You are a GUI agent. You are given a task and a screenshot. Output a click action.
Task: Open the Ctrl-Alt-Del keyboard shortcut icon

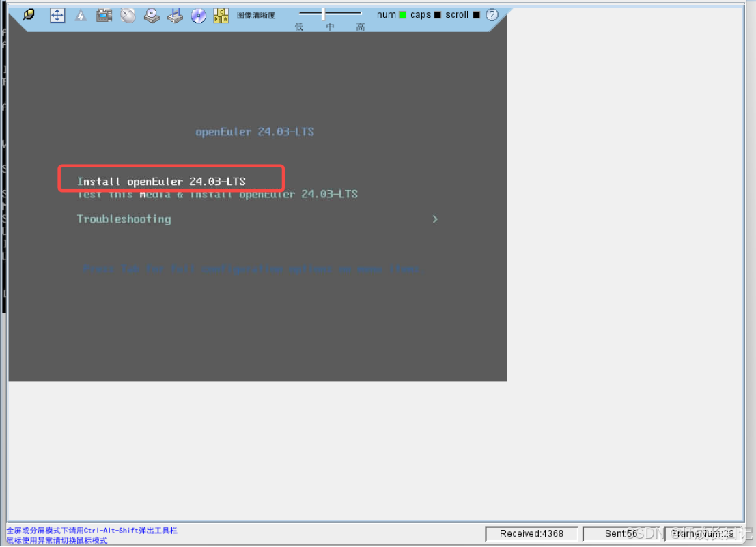click(x=221, y=16)
